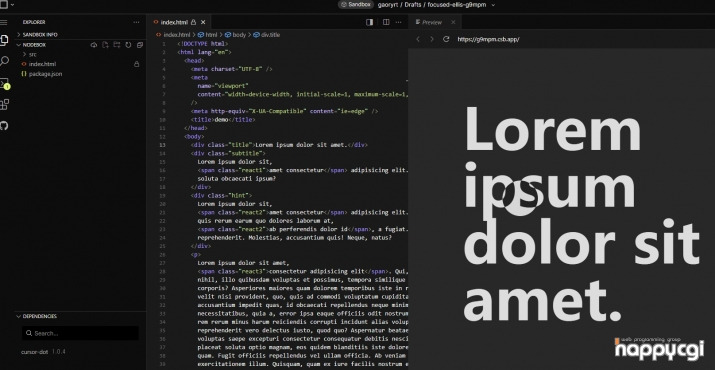Screen dimensions: 715x370
Task: Collapse all folders in Nodebox explorer
Action: tap(140, 45)
